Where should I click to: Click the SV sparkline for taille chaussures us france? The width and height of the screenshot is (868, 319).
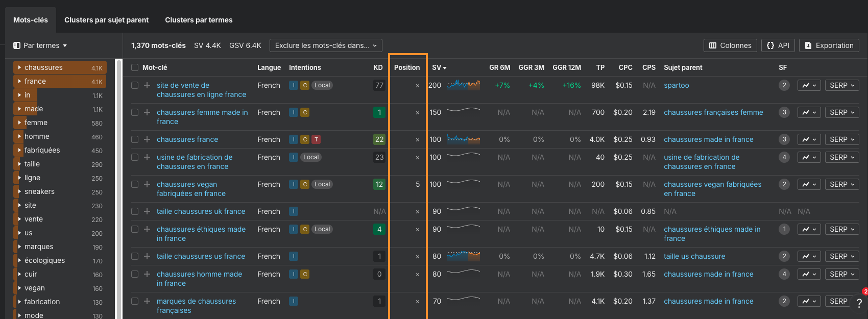[463, 256]
